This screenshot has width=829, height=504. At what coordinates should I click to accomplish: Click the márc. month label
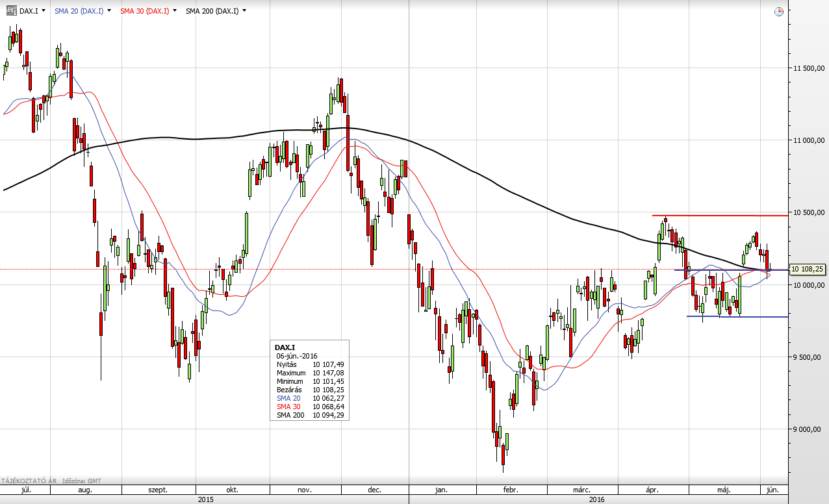pyautogui.click(x=581, y=490)
